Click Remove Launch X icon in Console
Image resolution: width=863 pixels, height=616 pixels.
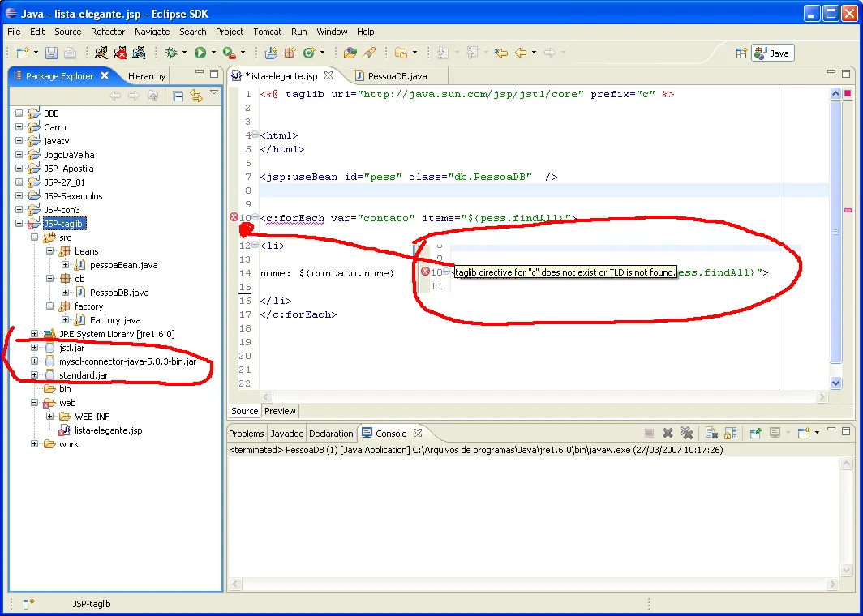[x=668, y=434]
